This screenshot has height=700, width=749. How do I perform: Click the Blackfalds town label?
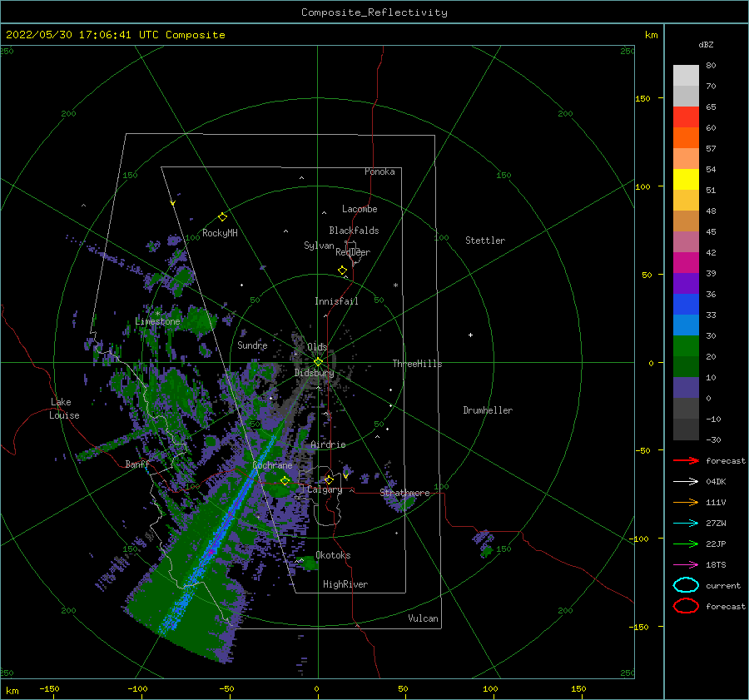(354, 231)
